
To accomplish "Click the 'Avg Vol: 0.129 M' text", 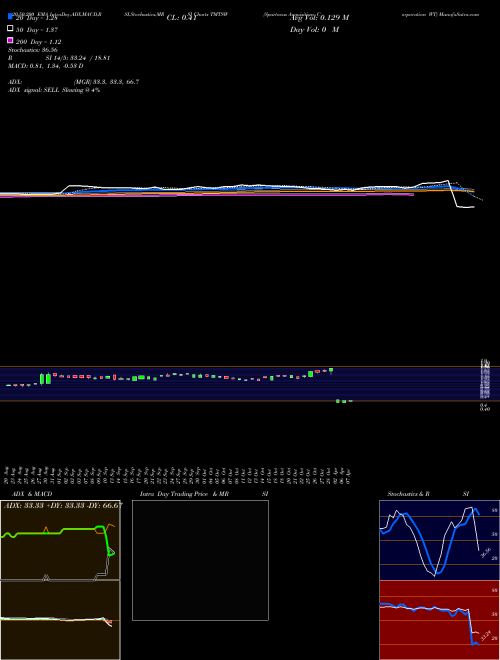I will (x=319, y=18).
